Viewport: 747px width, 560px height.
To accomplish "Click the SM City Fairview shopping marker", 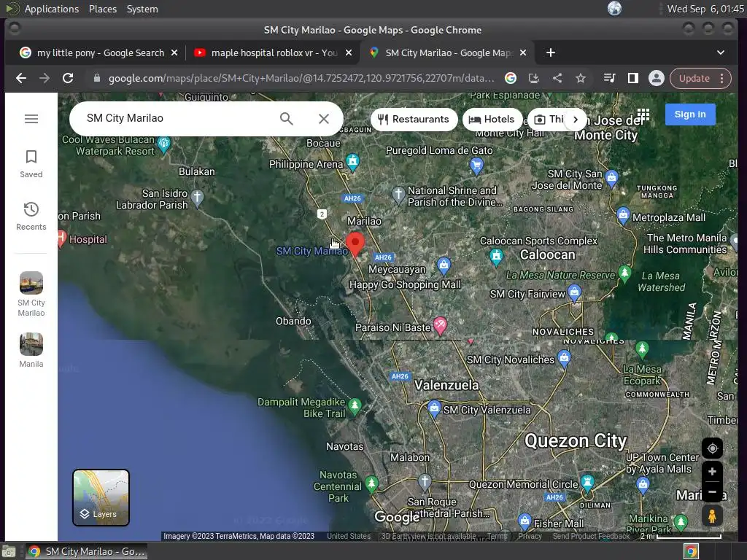I will click(575, 292).
